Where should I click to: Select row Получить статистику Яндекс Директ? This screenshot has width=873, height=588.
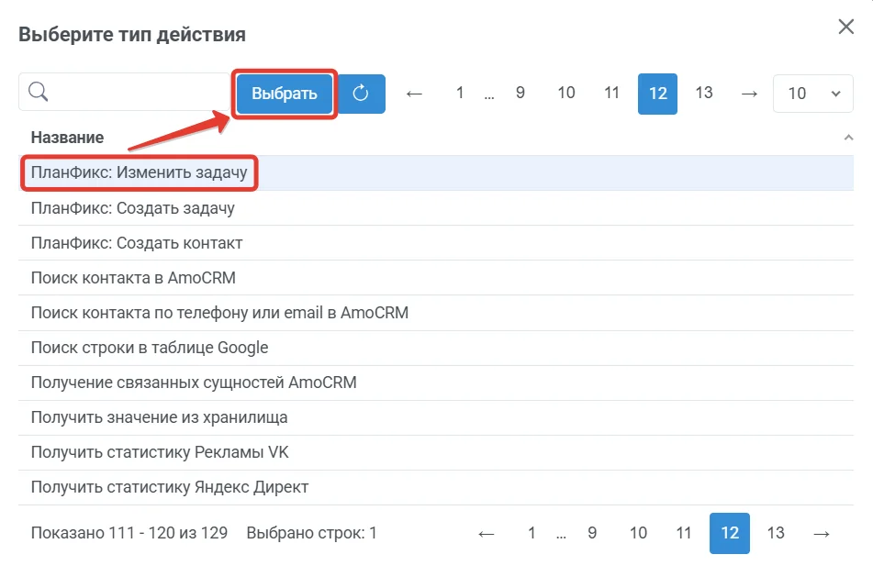coord(436,487)
